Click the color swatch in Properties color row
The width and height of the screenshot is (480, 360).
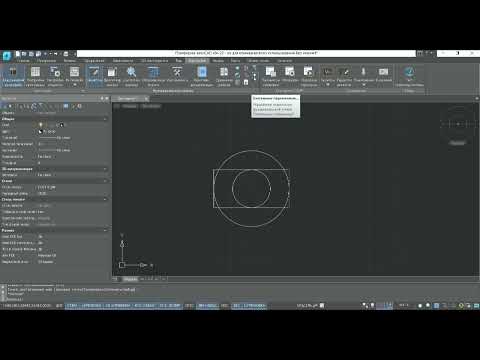(41, 132)
